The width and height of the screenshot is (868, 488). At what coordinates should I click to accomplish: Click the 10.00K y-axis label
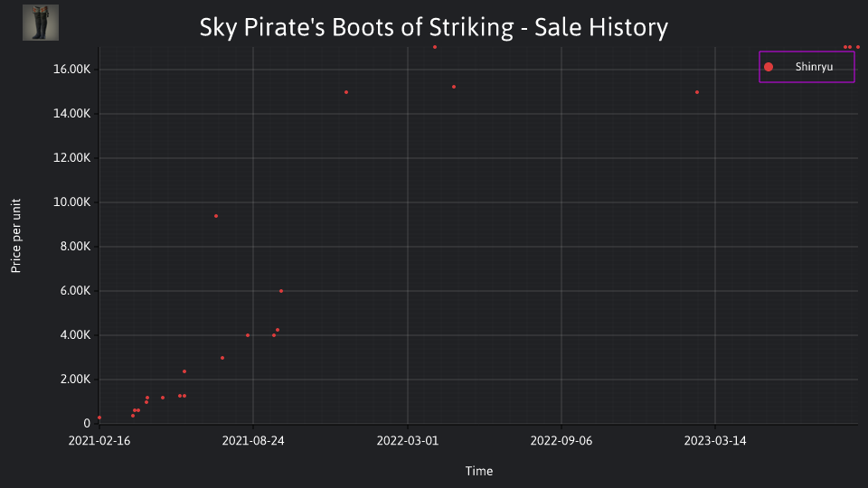[72, 202]
